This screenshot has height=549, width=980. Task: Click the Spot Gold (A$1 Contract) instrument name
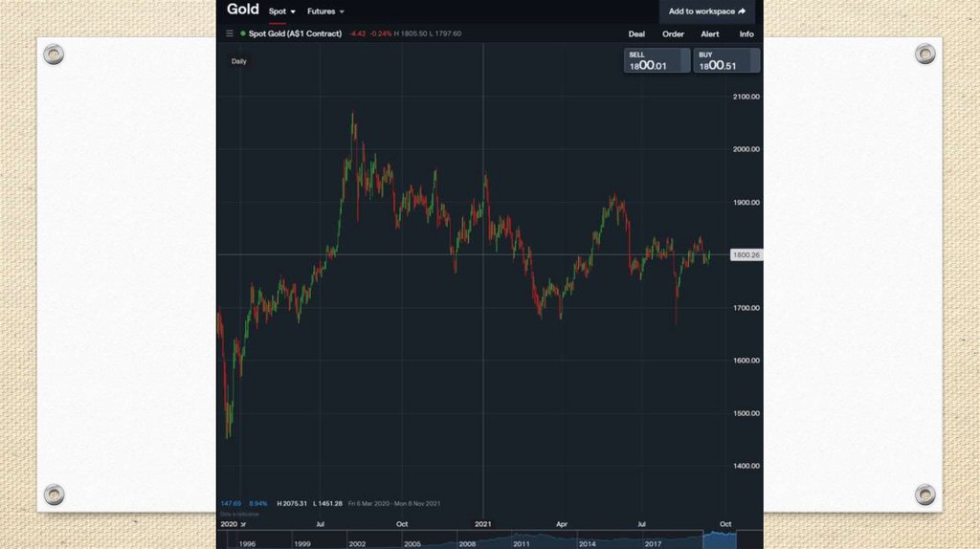click(x=295, y=33)
